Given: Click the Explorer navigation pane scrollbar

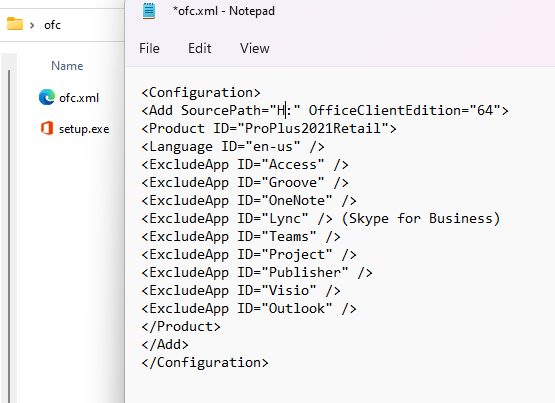Looking at the screenshot, I should [9, 236].
